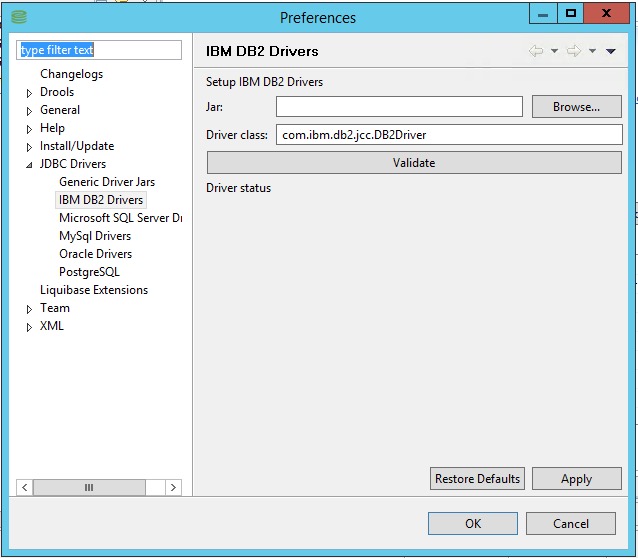Select Help preferences entry
This screenshot has width=638, height=558.
[52, 128]
